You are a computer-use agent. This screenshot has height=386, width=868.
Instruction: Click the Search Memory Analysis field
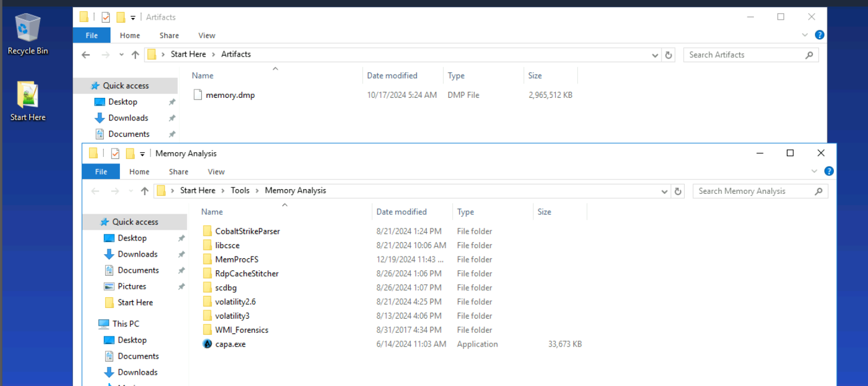[752, 192]
